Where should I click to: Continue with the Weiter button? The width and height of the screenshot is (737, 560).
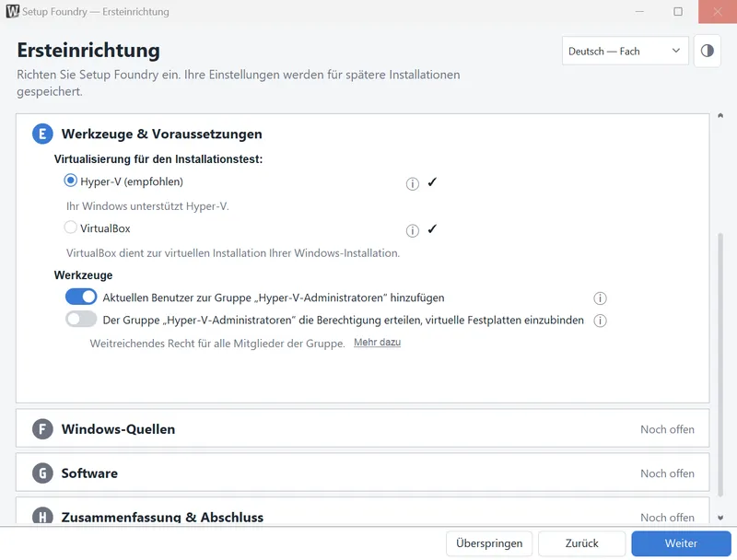(681, 543)
